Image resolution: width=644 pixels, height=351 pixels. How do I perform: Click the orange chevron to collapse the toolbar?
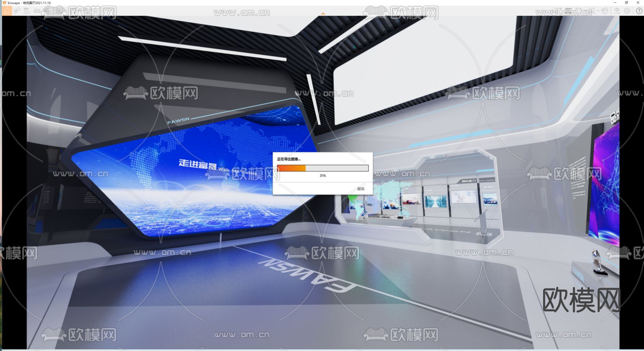(x=323, y=13)
